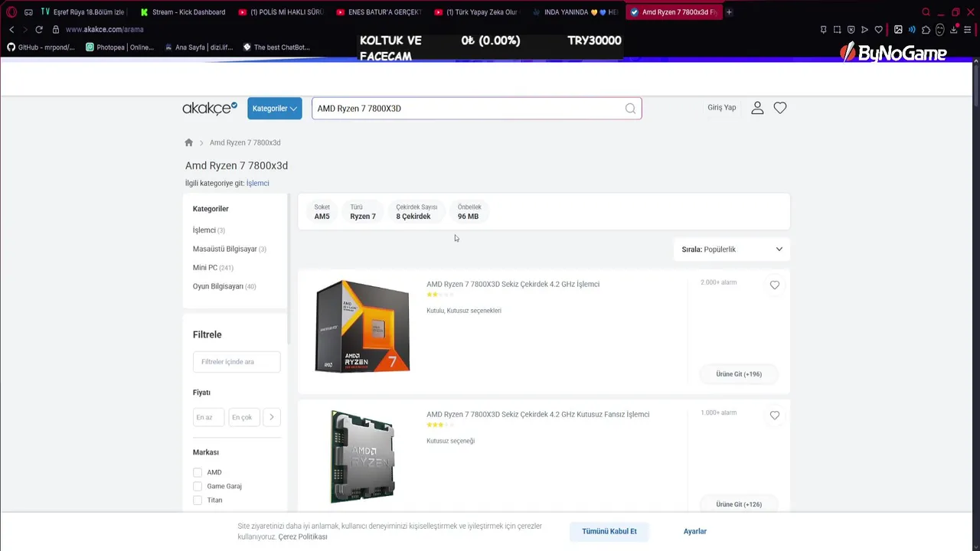The image size is (980, 551).
Task: Click the home icon in the breadcrumb
Action: click(x=189, y=142)
